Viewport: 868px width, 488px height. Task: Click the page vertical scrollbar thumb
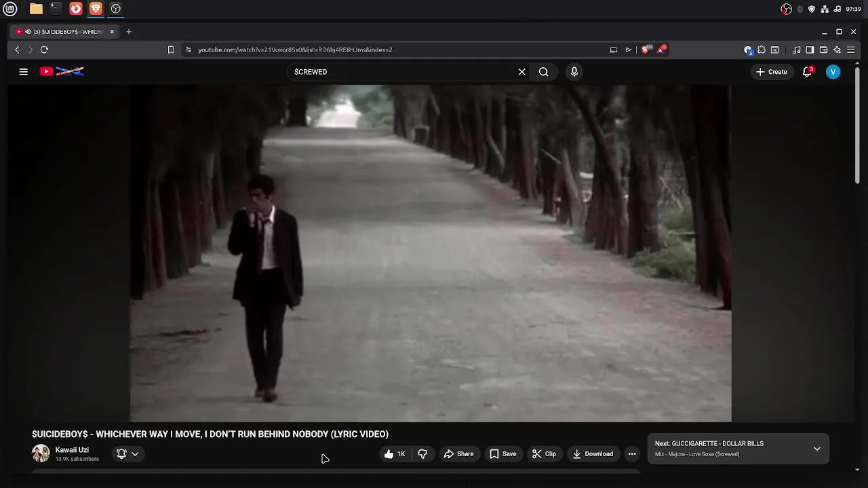tap(857, 125)
